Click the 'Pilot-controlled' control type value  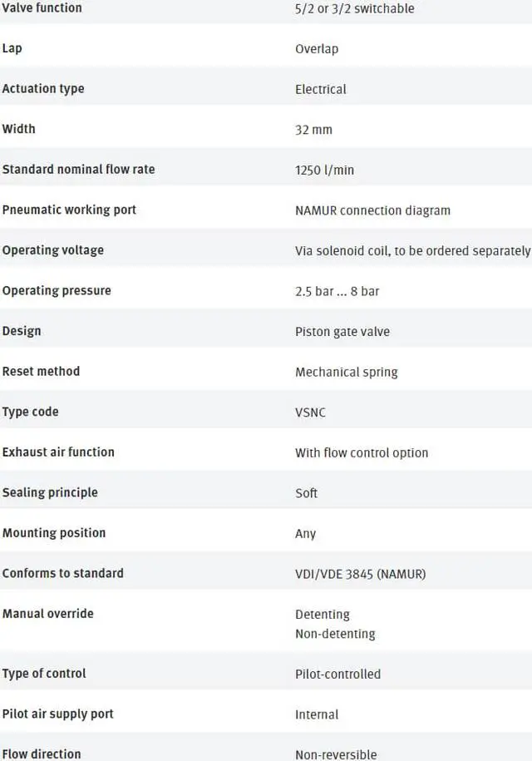337,674
